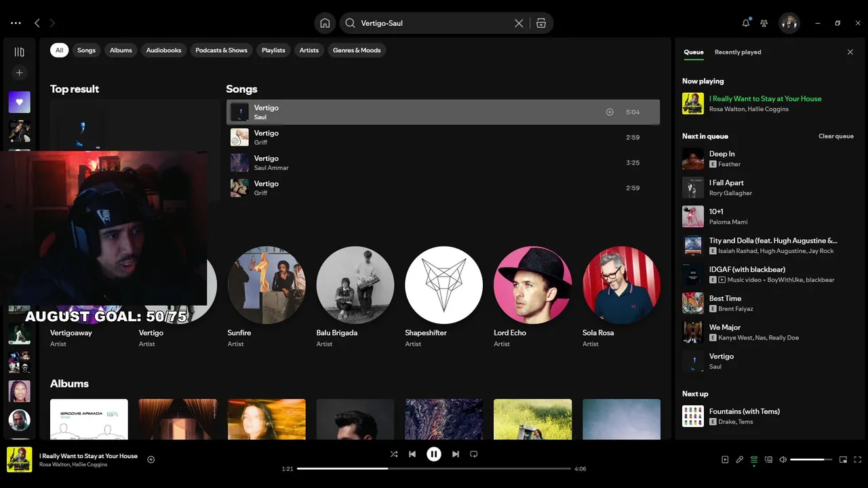The image size is (868, 488).
Task: Open Sola Rosa artist
Action: [x=621, y=285]
